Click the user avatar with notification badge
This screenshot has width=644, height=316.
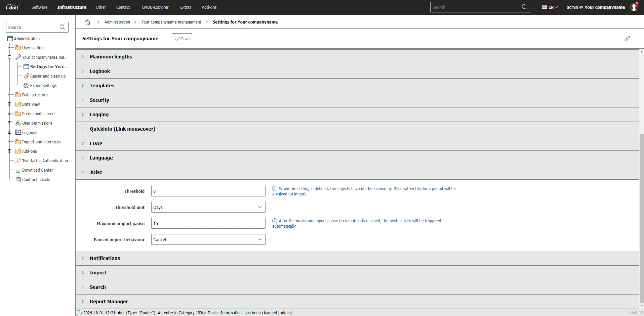coord(634,7)
